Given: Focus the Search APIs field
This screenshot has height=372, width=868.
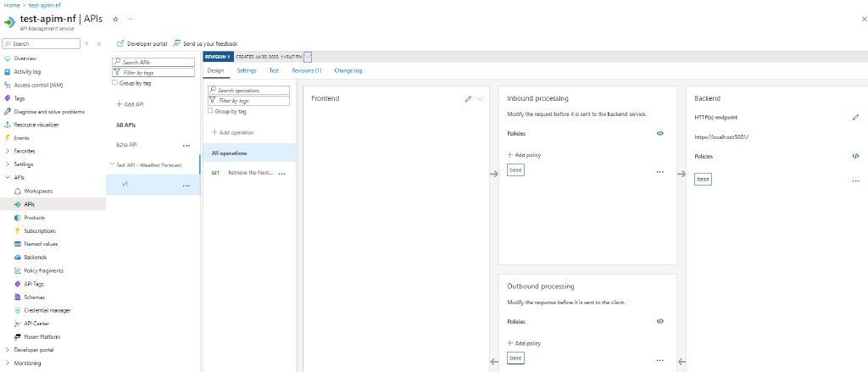Looking at the screenshot, I should 153,63.
